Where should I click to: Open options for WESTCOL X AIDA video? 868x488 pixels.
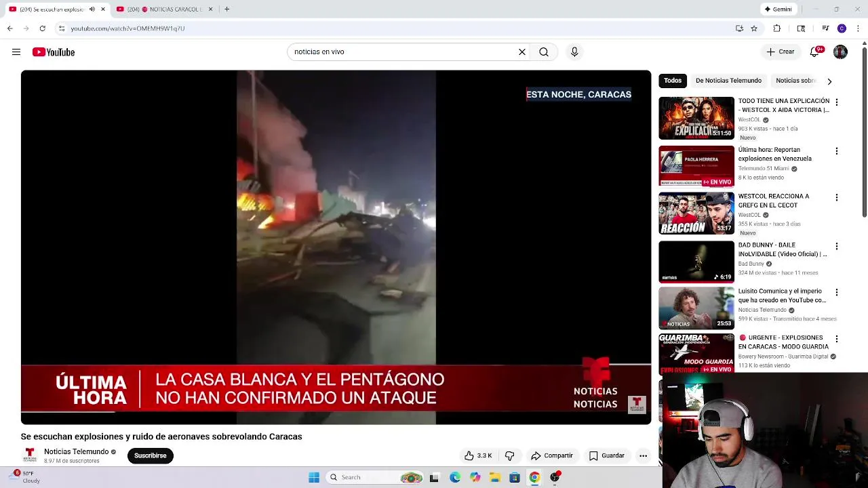pyautogui.click(x=836, y=102)
